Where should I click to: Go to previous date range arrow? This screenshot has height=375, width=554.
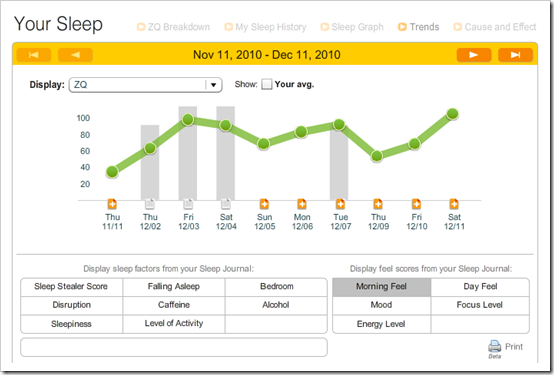(x=75, y=55)
